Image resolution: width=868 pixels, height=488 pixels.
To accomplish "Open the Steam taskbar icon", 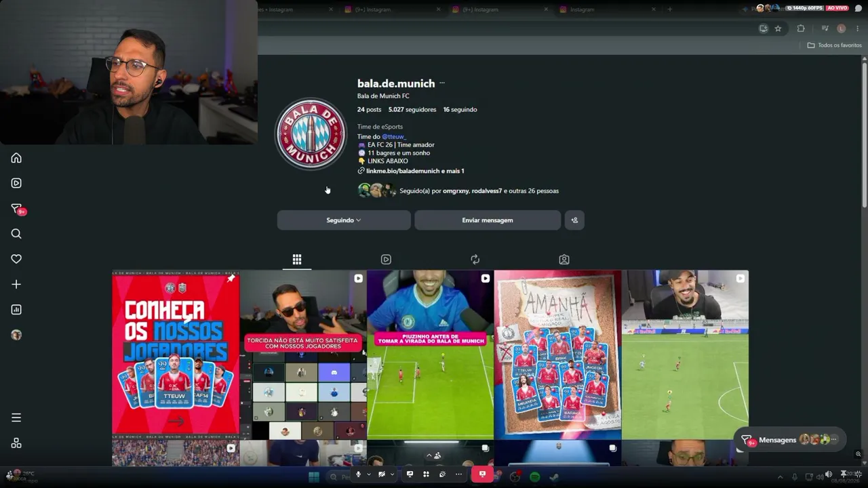I will pyautogui.click(x=554, y=476).
